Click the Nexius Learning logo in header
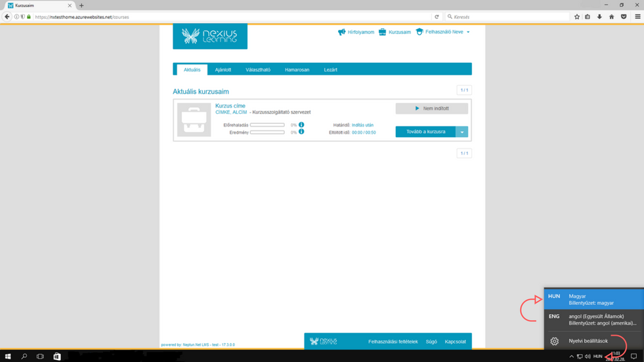 coord(210,36)
